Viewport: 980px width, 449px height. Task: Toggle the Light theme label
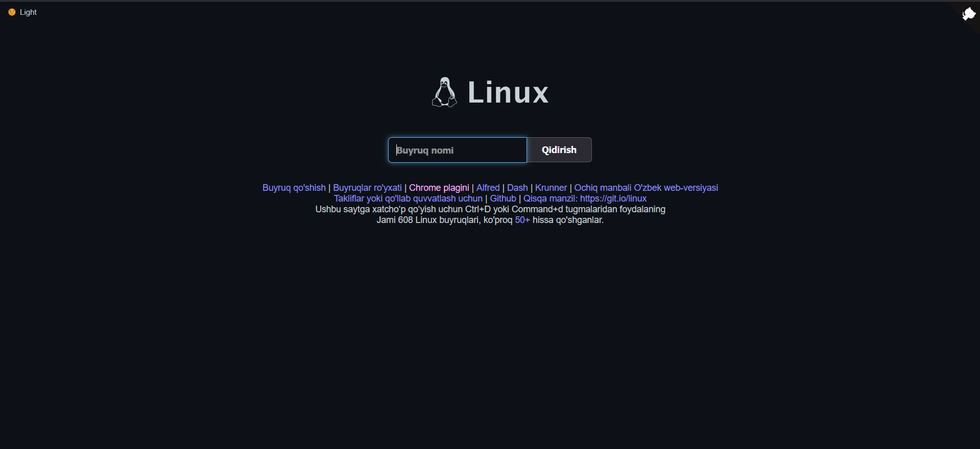click(28, 12)
